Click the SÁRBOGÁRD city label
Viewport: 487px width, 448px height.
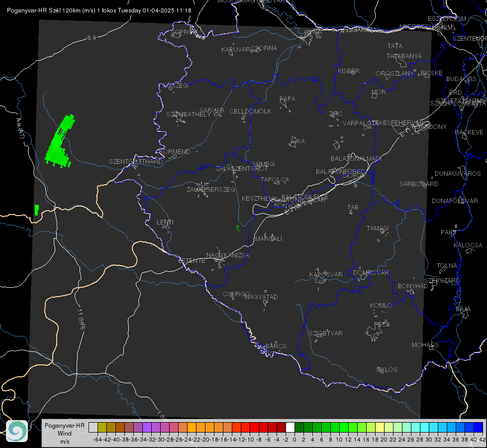click(419, 184)
